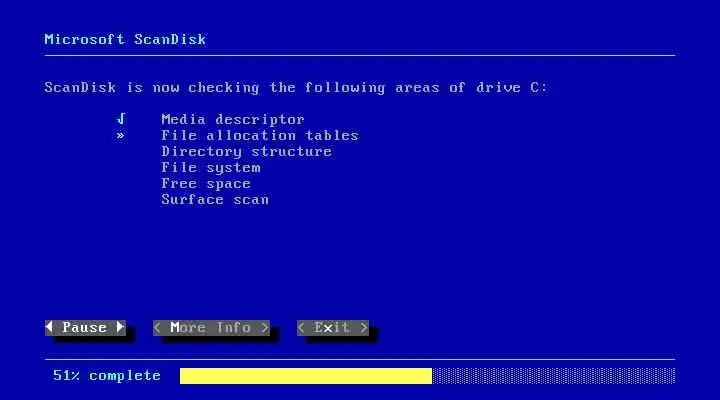Click the "File system" entry
Image resolution: width=720 pixels, height=400 pixels.
211,168
